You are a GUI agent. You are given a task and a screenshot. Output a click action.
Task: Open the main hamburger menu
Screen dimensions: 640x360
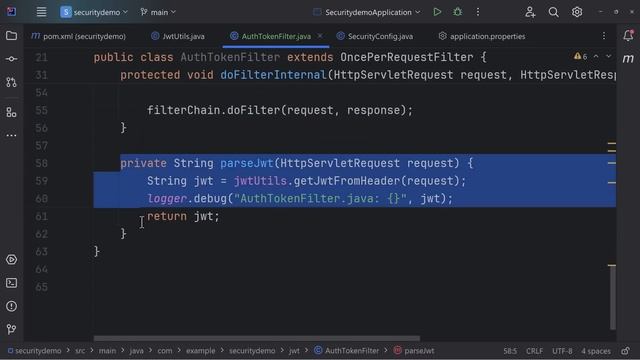(41, 12)
